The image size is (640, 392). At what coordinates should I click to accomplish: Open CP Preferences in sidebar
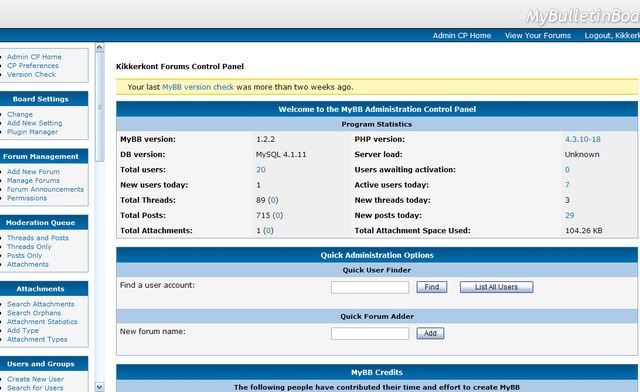point(33,65)
